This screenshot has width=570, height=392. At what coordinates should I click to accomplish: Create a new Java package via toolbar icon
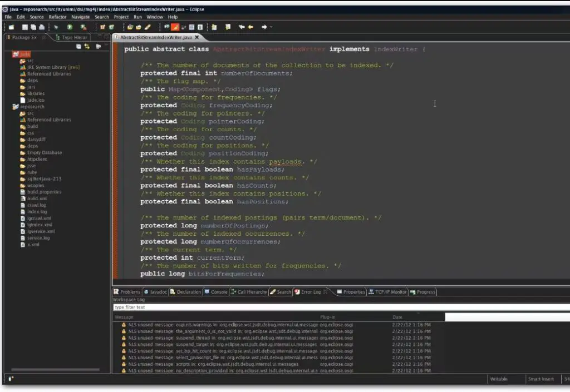click(x=102, y=27)
